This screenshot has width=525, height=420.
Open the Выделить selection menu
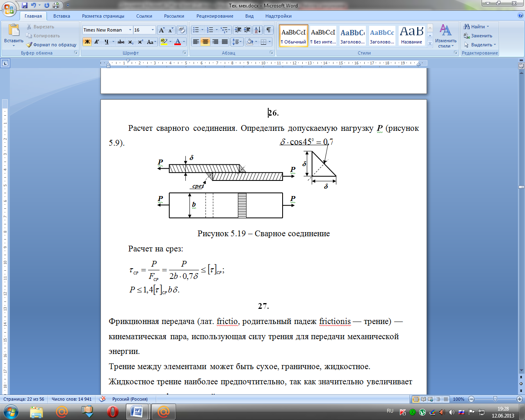point(480,45)
